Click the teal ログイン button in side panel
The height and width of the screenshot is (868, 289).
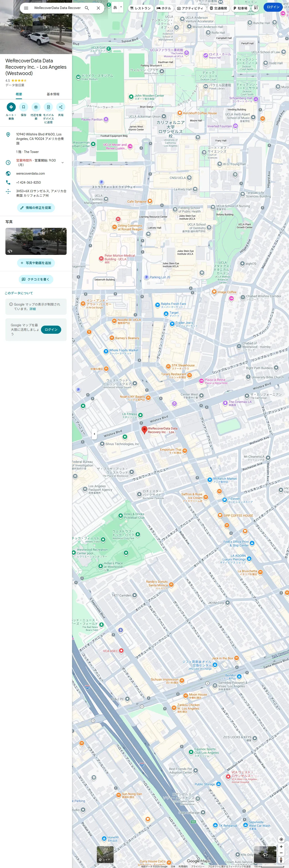click(51, 329)
